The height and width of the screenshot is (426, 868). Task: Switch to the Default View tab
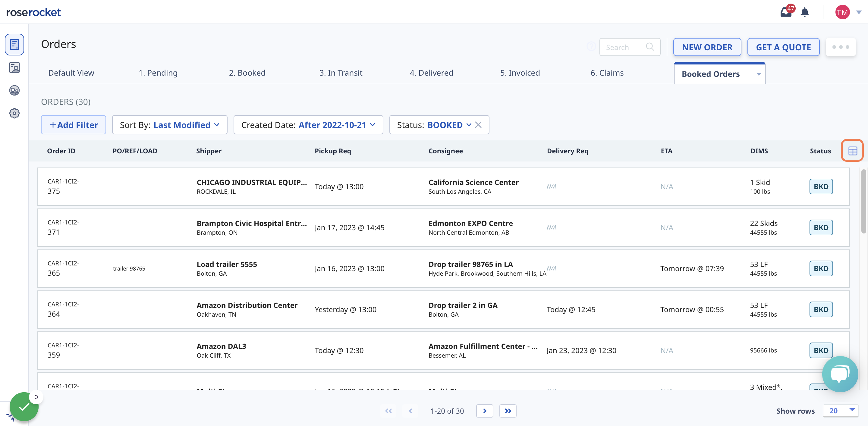71,73
